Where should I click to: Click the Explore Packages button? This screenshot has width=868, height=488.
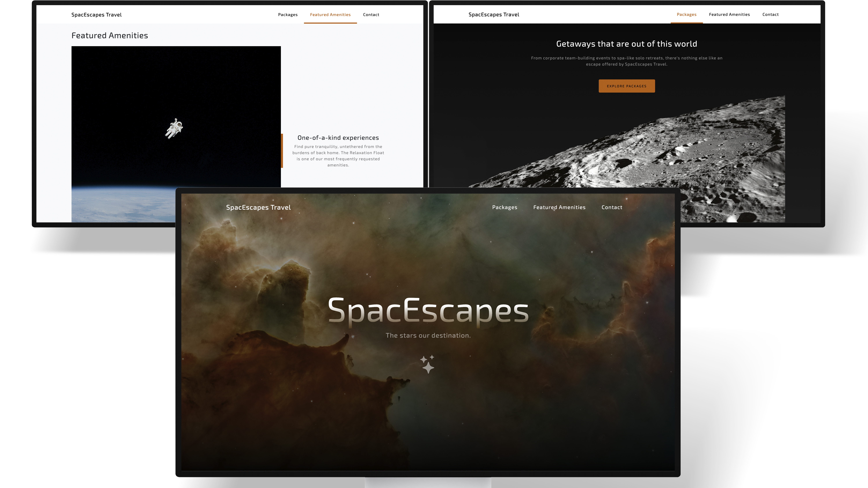627,86
